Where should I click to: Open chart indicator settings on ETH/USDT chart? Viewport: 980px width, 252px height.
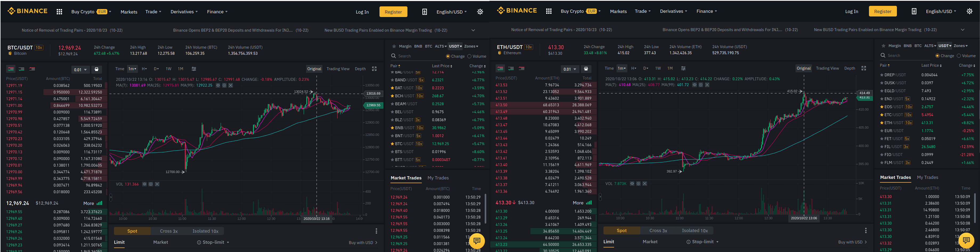click(x=683, y=69)
